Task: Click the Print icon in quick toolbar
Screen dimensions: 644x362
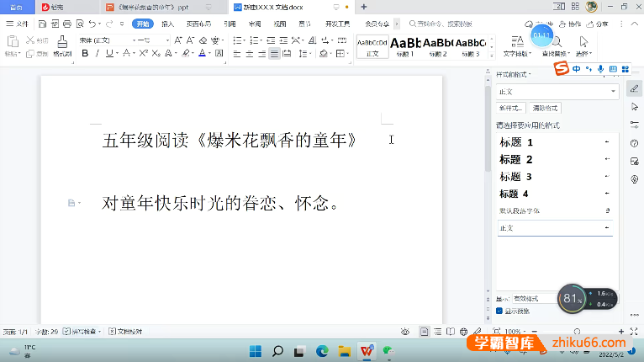Action: [x=67, y=24]
